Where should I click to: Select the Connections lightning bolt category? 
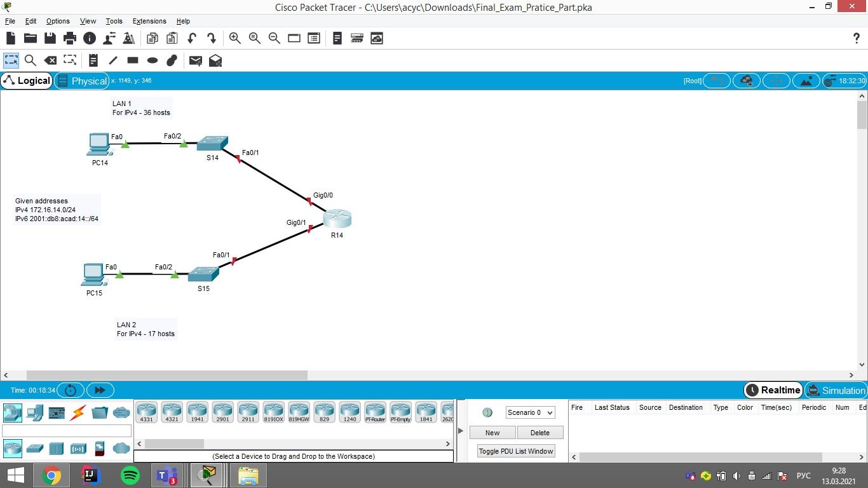(78, 412)
